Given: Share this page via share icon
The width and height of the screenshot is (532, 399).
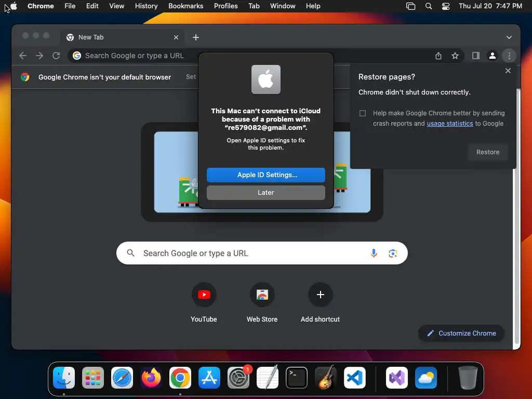Looking at the screenshot, I should 438,56.
